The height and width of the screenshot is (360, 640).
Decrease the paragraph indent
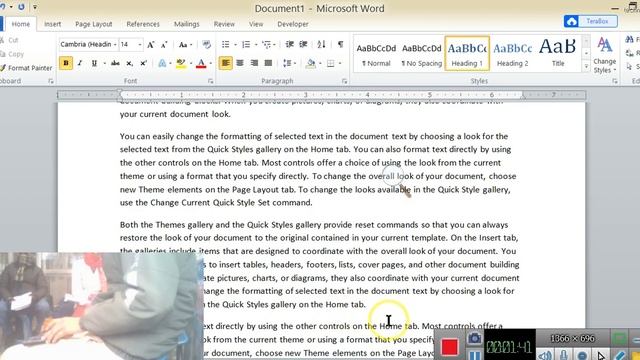[289, 44]
